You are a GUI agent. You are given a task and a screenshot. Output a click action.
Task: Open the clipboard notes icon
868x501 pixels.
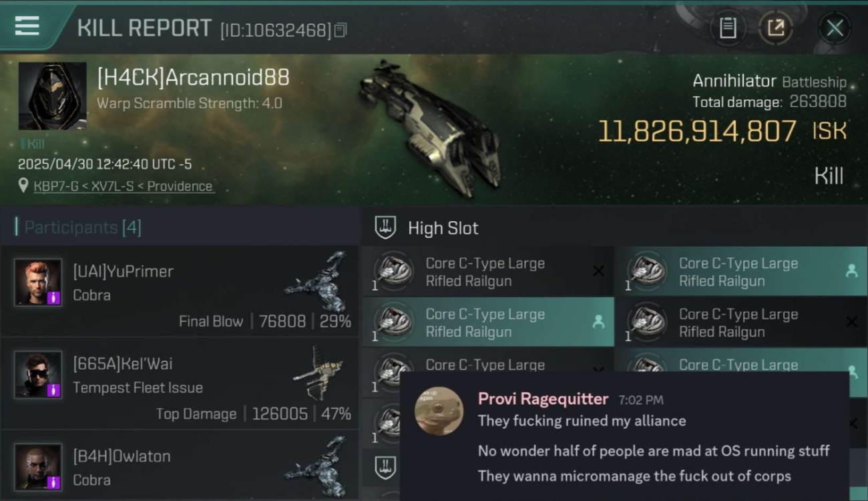coord(728,27)
